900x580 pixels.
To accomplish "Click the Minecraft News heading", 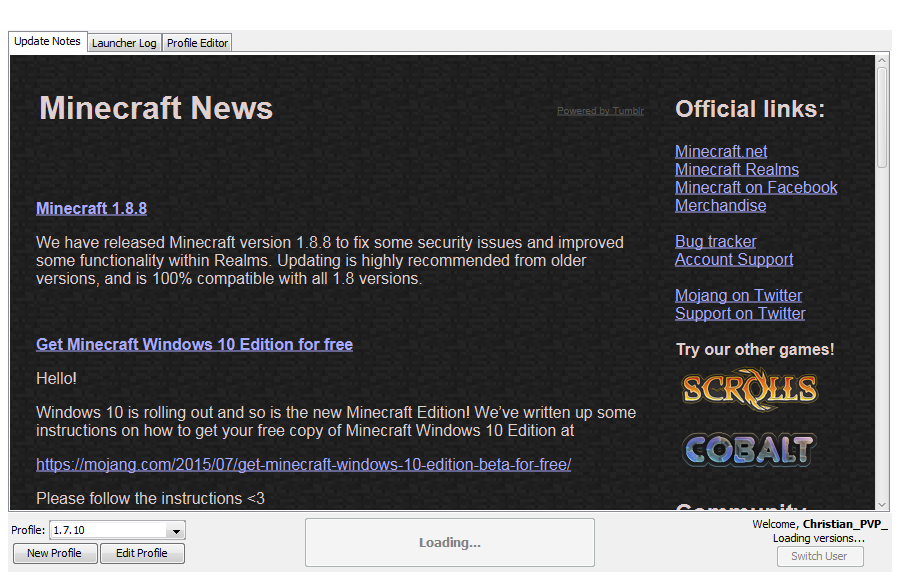I will 156,108.
